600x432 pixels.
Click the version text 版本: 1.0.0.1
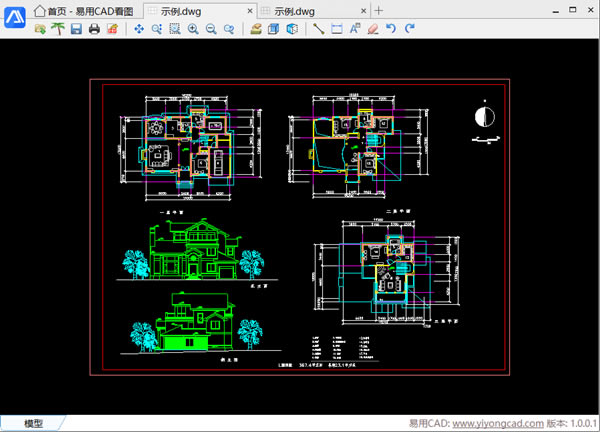pyautogui.click(x=572, y=424)
